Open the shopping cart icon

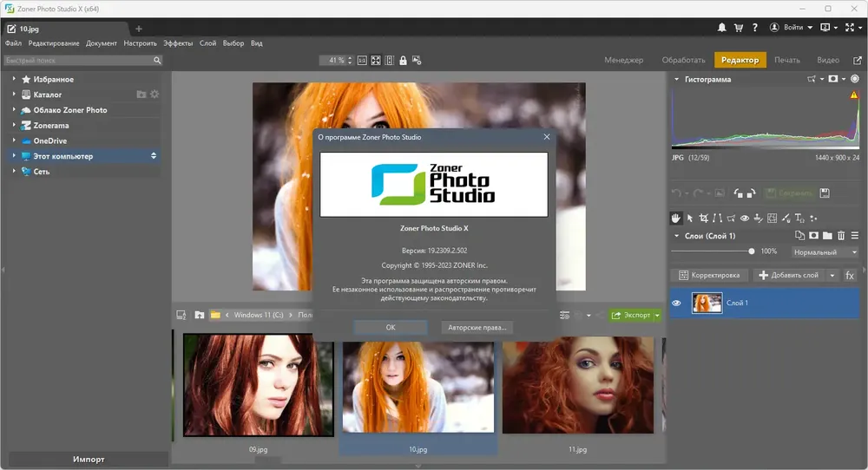[739, 27]
